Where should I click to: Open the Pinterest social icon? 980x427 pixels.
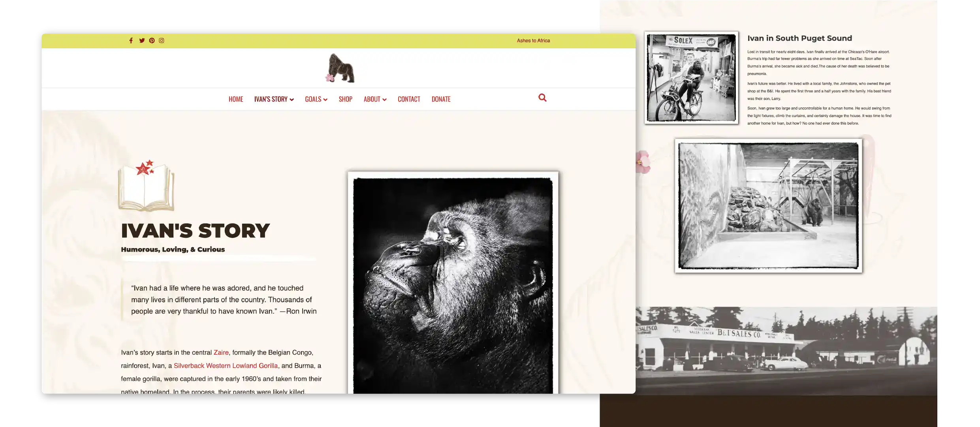pyautogui.click(x=152, y=41)
